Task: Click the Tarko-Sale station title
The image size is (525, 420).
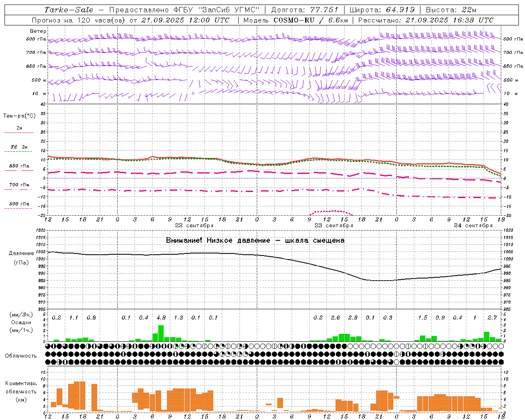Action: (68, 10)
